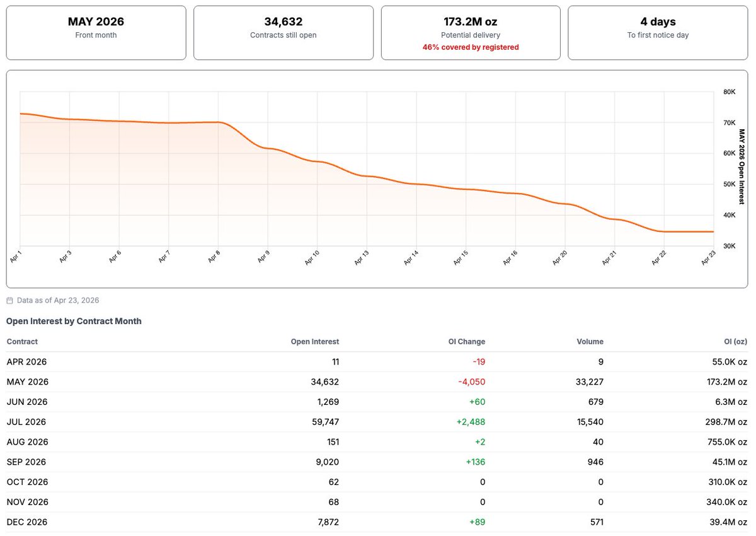Click the 7,872 Open Interest value

coord(328,522)
